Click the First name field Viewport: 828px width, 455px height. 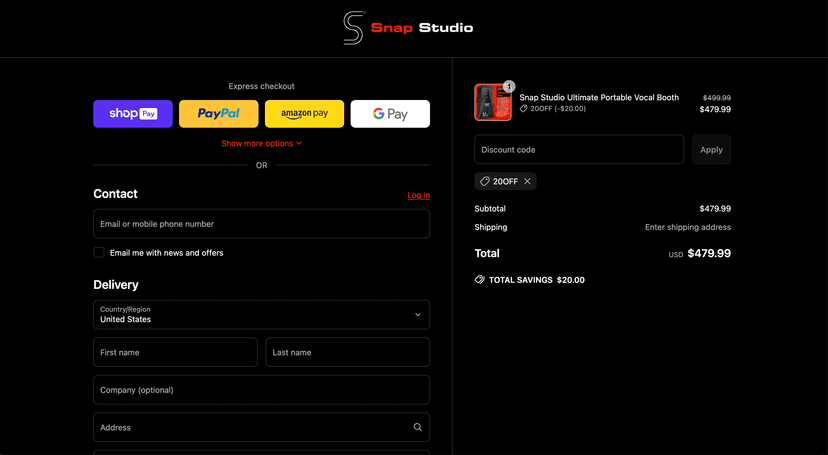175,352
